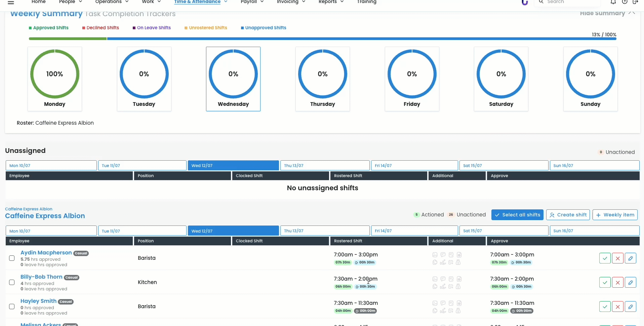
Task: Select the Monday 100% summary card
Action: (x=55, y=79)
